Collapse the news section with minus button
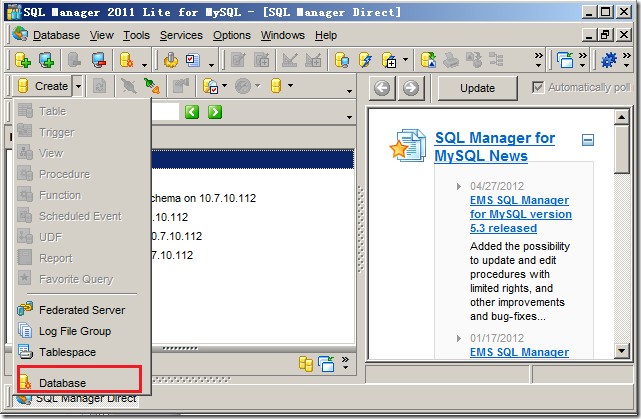Image resolution: width=641 pixels, height=419 pixels. (x=588, y=140)
